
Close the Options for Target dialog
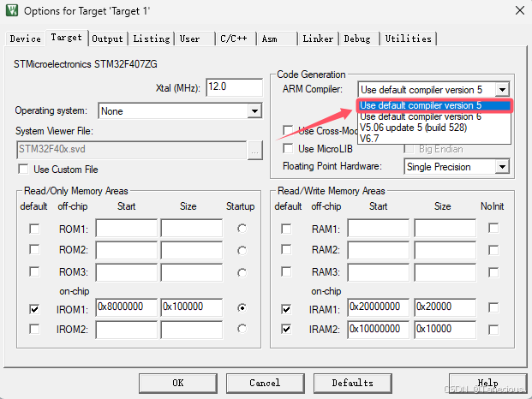[x=520, y=10]
